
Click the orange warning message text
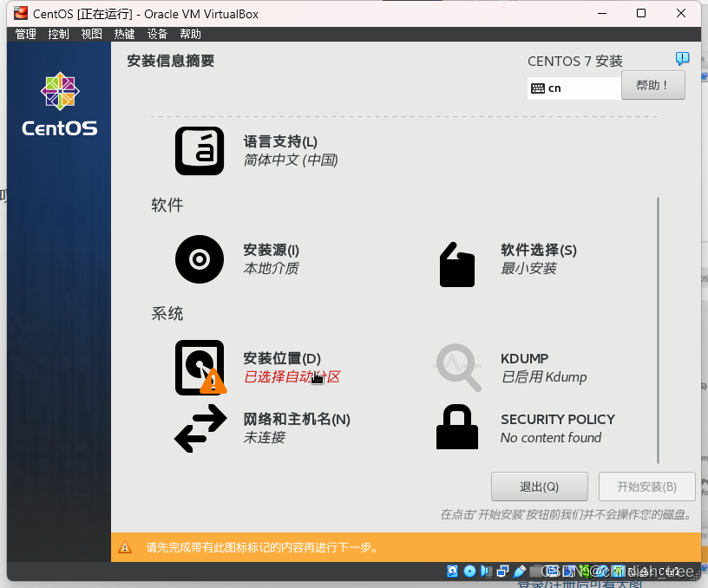tap(262, 547)
